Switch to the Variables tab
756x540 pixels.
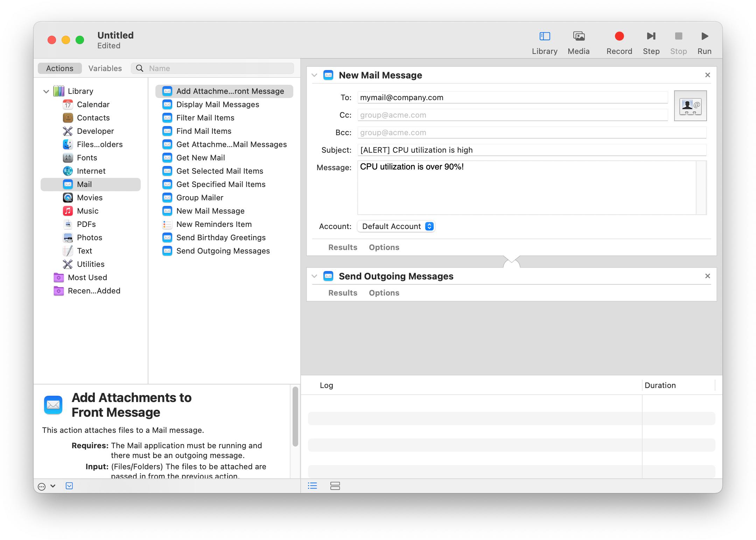click(x=105, y=68)
